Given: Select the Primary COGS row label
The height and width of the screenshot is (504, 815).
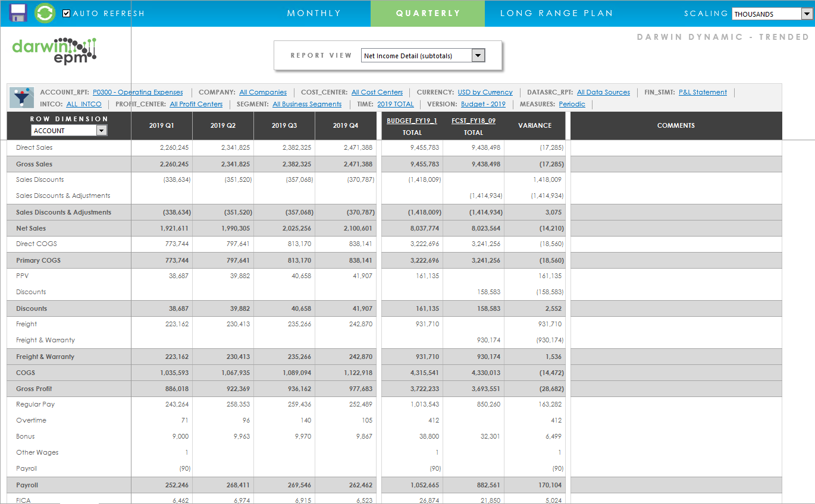Looking at the screenshot, I should [39, 260].
